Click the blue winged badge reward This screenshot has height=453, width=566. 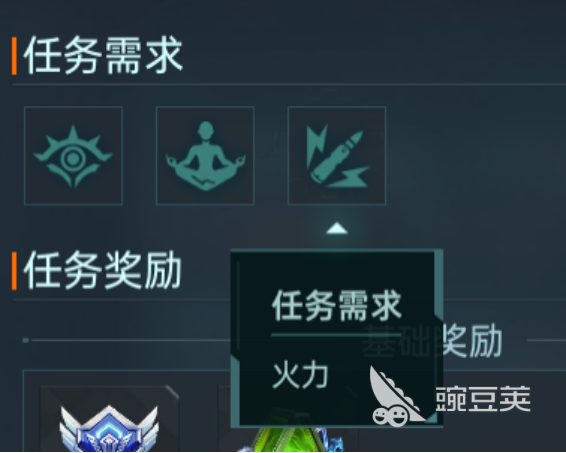[109, 429]
